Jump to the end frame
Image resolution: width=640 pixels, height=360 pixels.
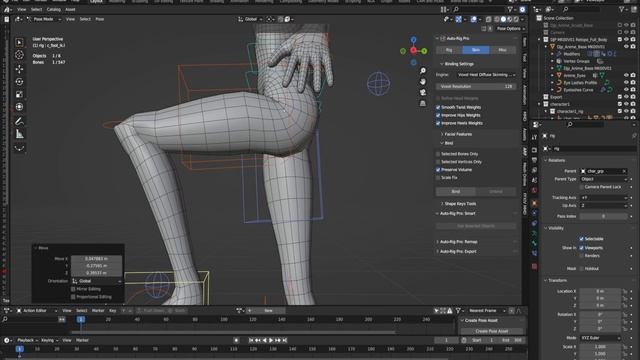point(285,340)
